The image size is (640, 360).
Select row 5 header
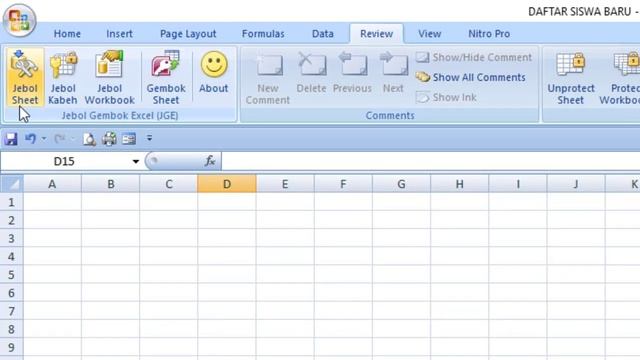click(11, 275)
